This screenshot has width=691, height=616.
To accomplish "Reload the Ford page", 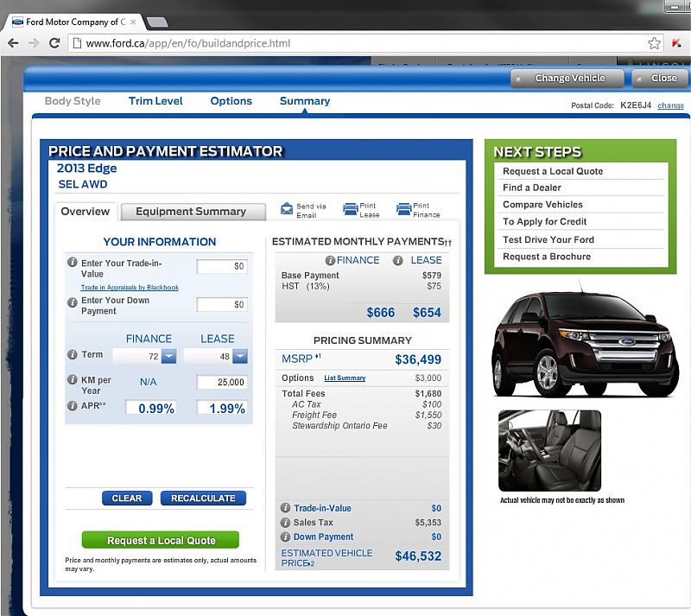I will (54, 43).
